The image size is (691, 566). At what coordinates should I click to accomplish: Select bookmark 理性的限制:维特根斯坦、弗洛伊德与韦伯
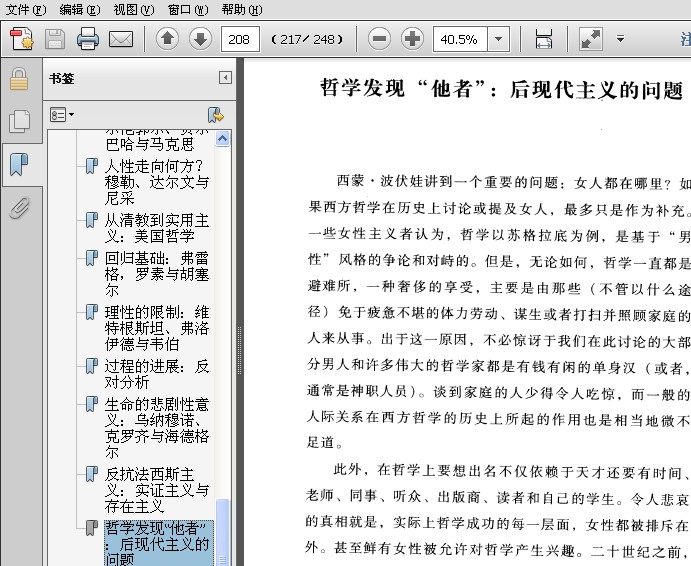coord(156,328)
